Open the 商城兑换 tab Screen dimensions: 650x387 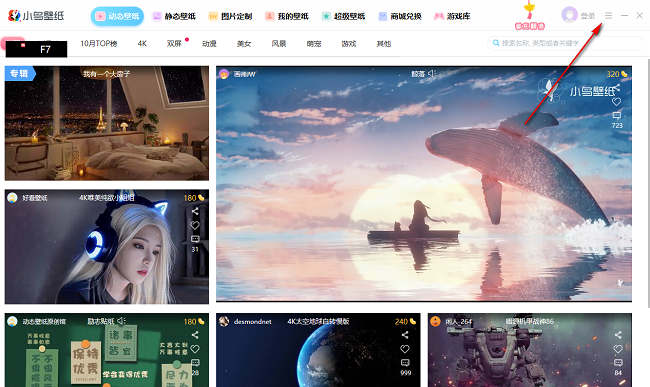(400, 16)
